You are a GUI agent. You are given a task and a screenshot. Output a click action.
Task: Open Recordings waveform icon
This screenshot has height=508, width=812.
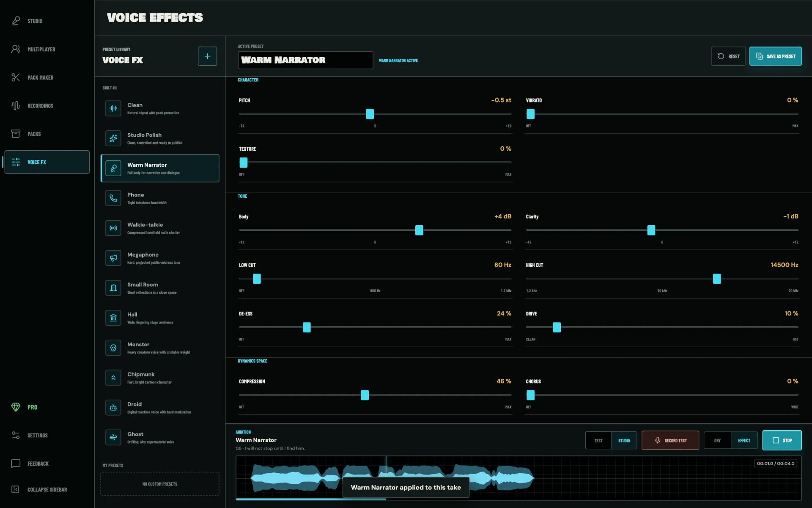point(16,105)
